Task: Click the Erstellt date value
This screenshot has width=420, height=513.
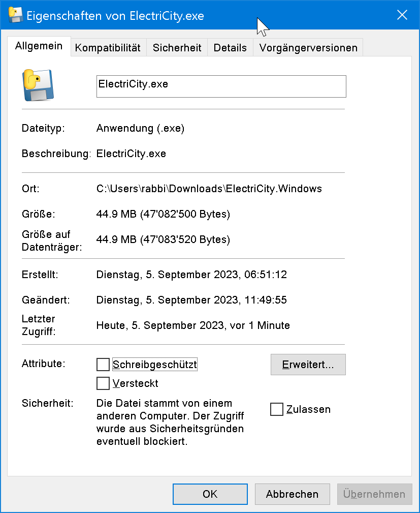Action: [x=191, y=275]
